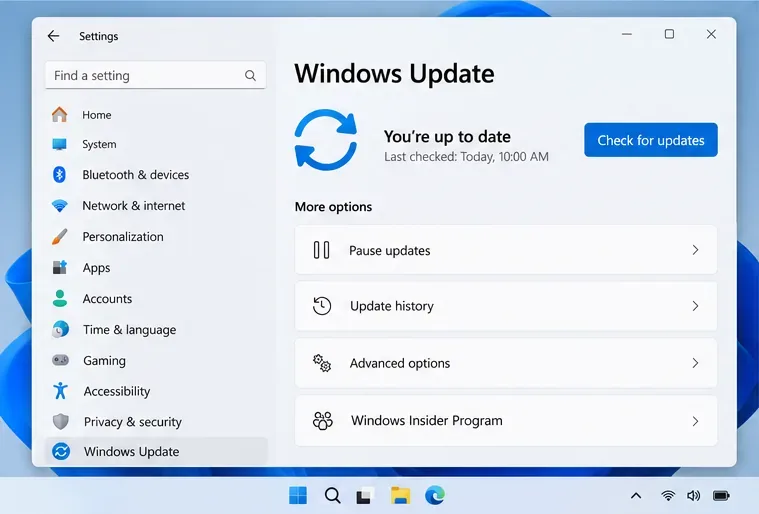Click the back arrow in Settings

53,36
